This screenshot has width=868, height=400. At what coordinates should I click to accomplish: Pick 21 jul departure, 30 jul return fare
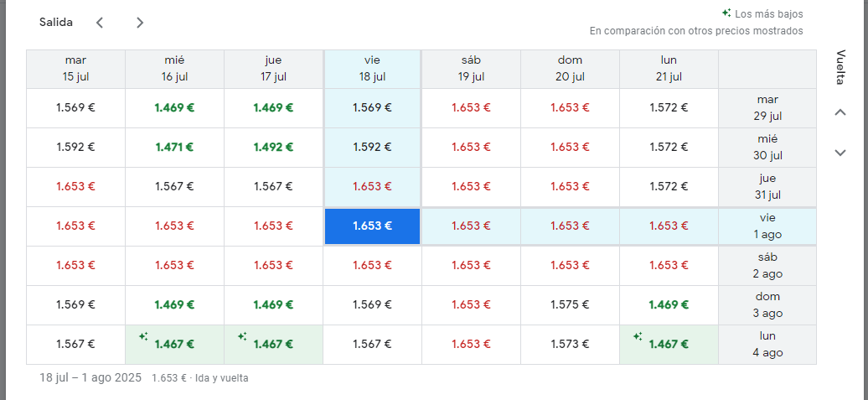point(669,148)
